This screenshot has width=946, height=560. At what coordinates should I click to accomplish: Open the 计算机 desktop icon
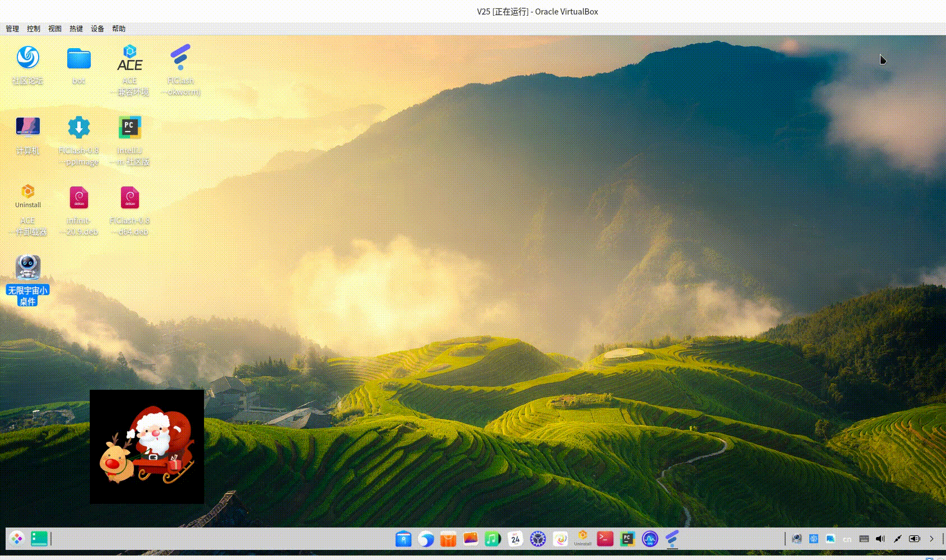coord(27,127)
